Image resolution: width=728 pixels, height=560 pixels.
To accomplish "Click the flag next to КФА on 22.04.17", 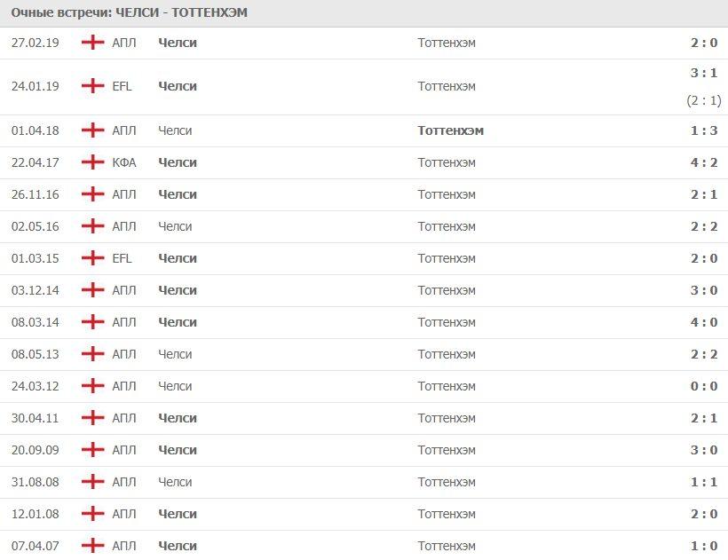I will (92, 162).
